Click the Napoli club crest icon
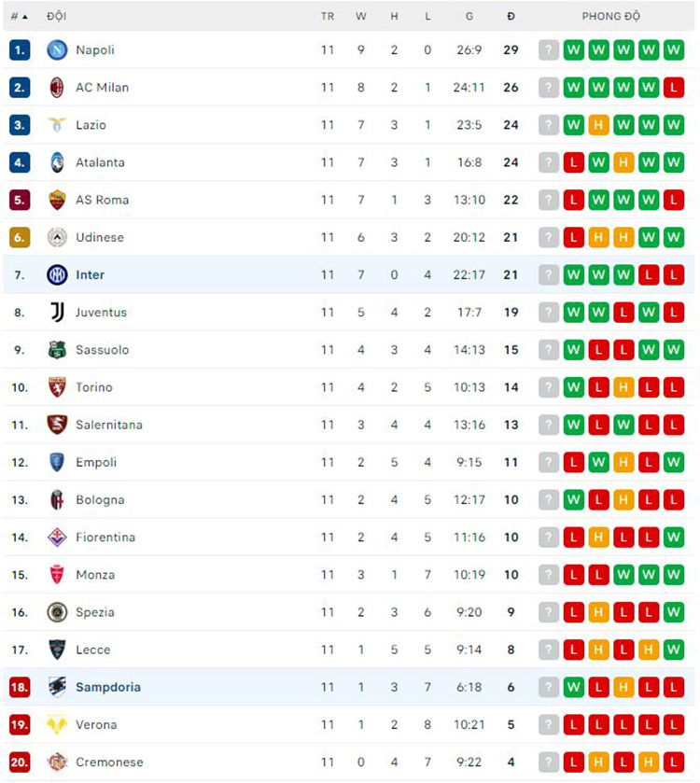 (57, 50)
